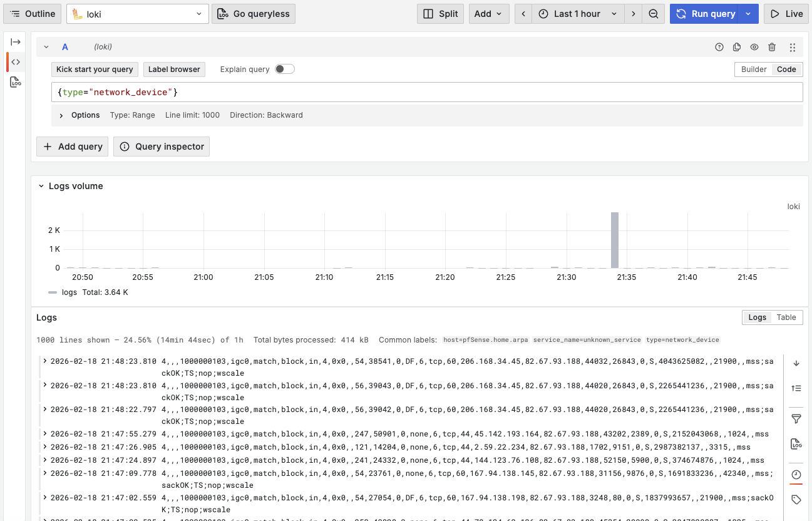Open Last 1 hour time picker
This screenshot has height=521, width=812.
(578, 14)
